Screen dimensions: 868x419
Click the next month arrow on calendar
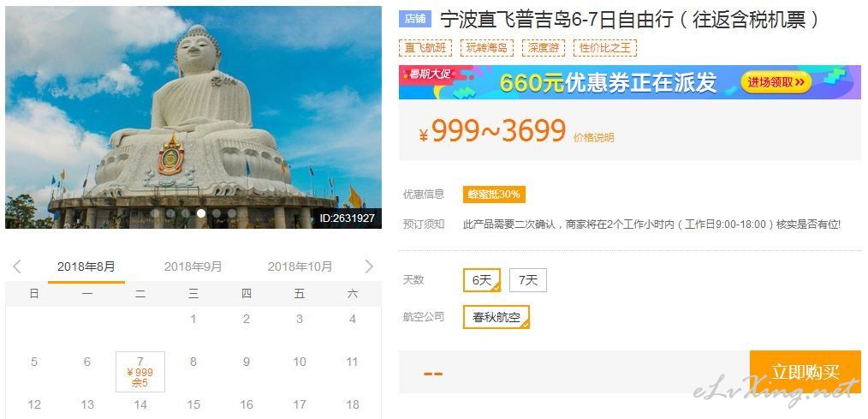point(369,266)
